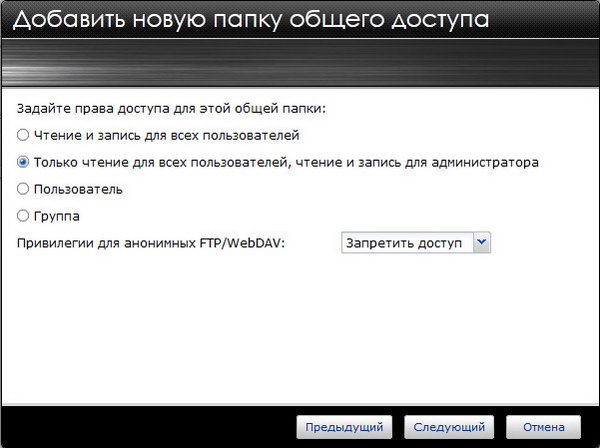Click the 'Привилегии для анонимных FTP/WebDAV' label

click(x=152, y=242)
